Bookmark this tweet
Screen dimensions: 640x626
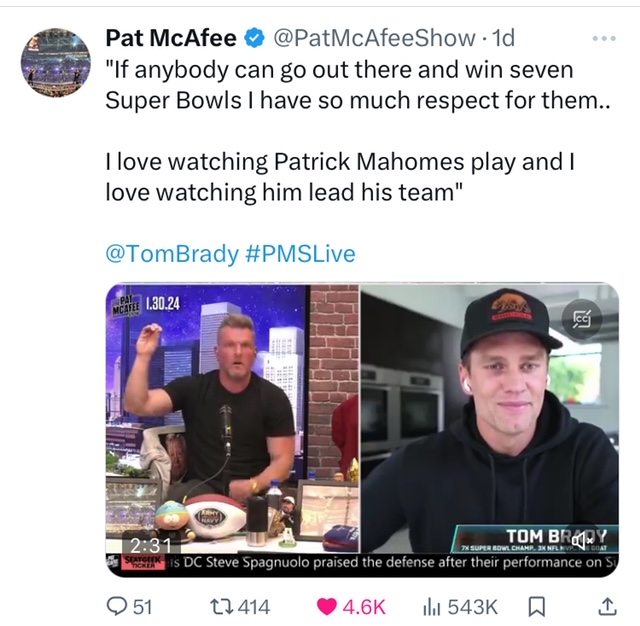click(536, 606)
